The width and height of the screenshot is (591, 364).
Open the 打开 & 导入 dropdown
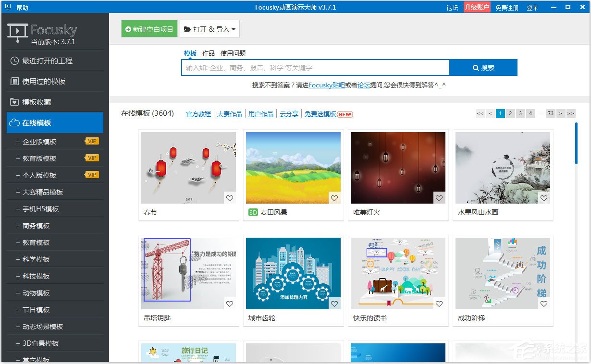[209, 29]
